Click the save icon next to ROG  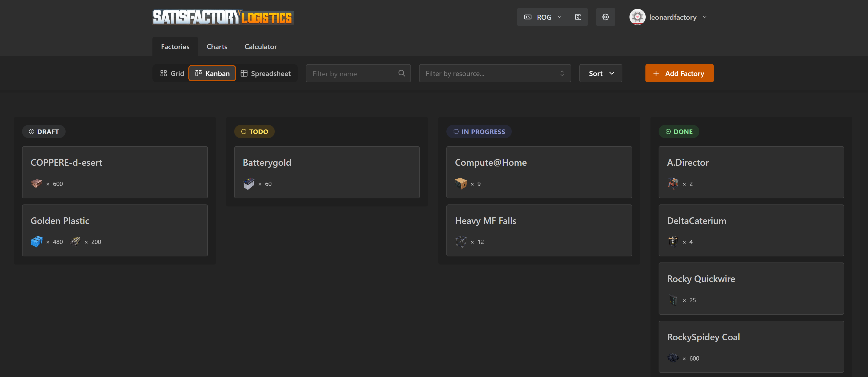pos(578,17)
